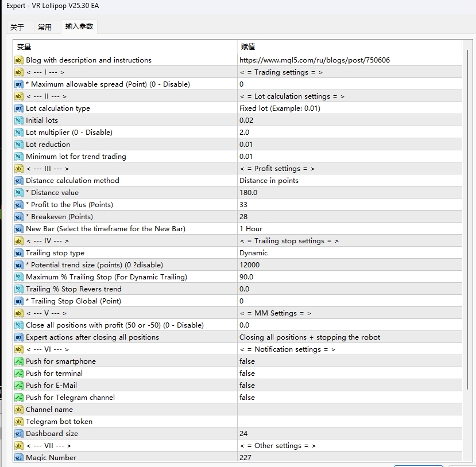Click the icon beside Lot multiplier

coord(18,133)
